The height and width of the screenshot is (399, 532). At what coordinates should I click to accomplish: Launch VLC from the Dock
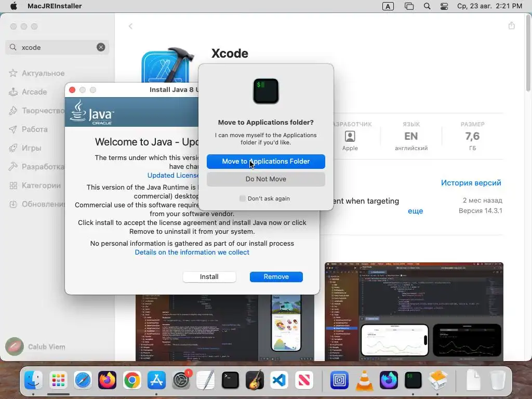(364, 380)
